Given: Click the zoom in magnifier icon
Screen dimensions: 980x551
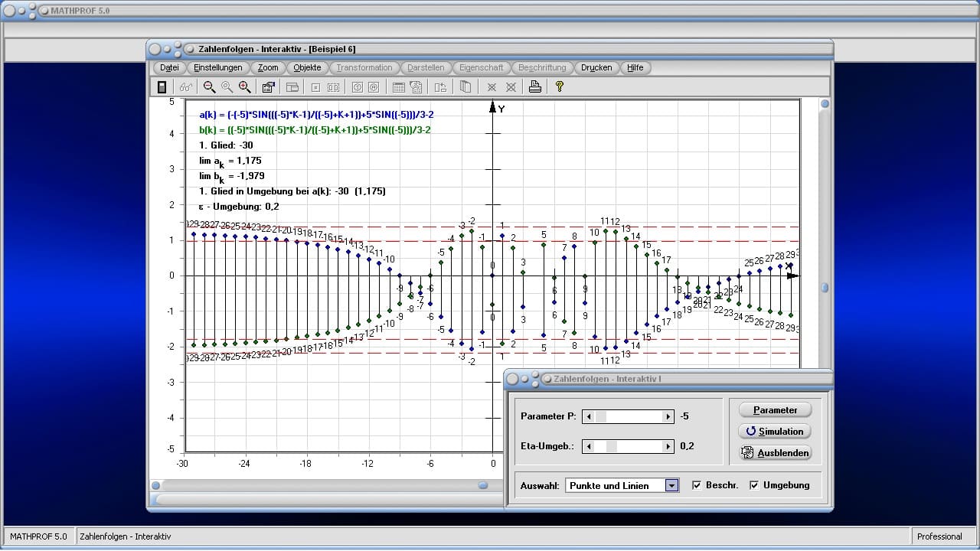Looking at the screenshot, I should coord(244,87).
